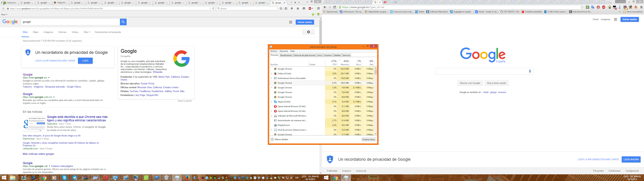Focus Google homepage search box in Chrome
Image resolution: width=644 pixels, height=181 pixels.
click(484, 71)
